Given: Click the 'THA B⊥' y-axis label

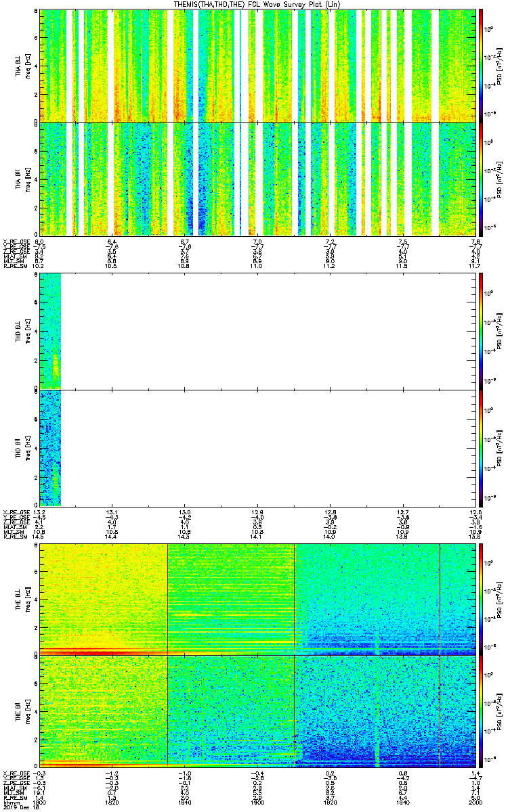Looking at the screenshot, I should tap(19, 66).
